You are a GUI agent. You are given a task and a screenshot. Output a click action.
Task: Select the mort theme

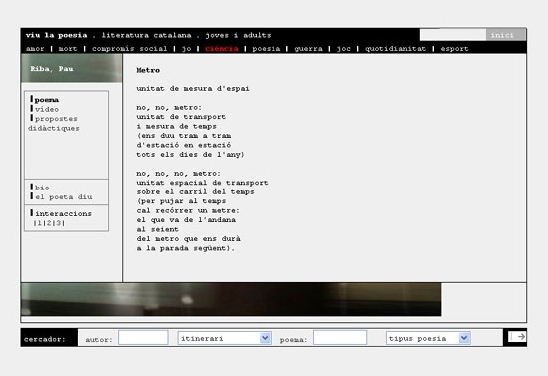click(x=68, y=49)
